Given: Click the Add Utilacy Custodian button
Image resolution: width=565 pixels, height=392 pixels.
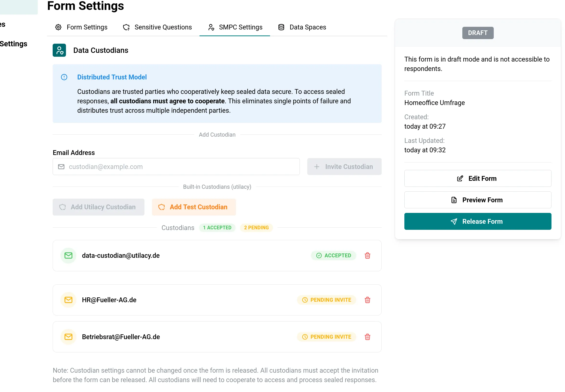Looking at the screenshot, I should tap(98, 207).
